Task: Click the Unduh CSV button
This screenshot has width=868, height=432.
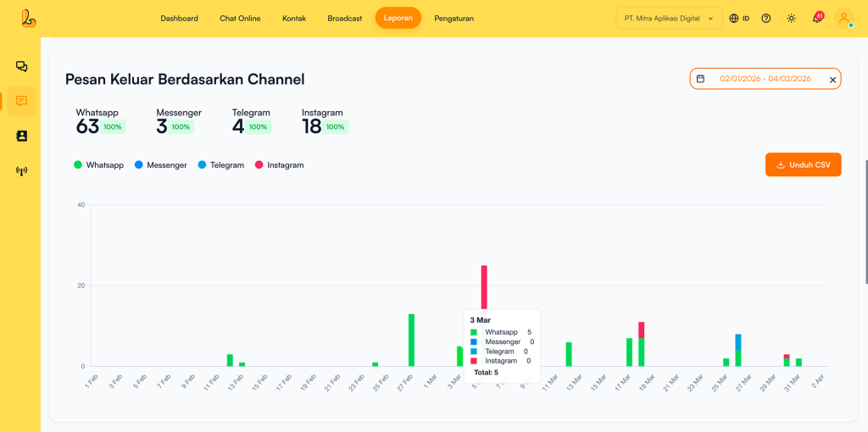Action: click(803, 164)
